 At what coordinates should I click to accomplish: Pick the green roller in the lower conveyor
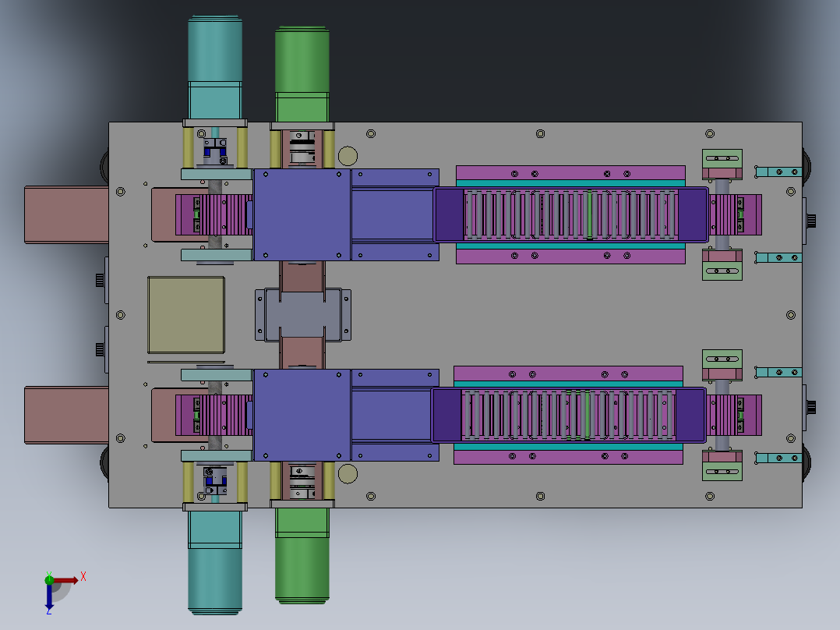point(588,415)
